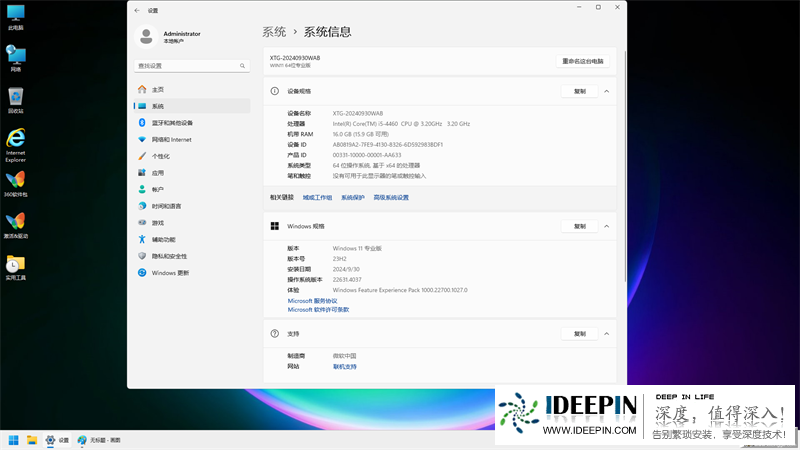Collapse the 支持 section chevron
800x450 pixels.
[607, 334]
